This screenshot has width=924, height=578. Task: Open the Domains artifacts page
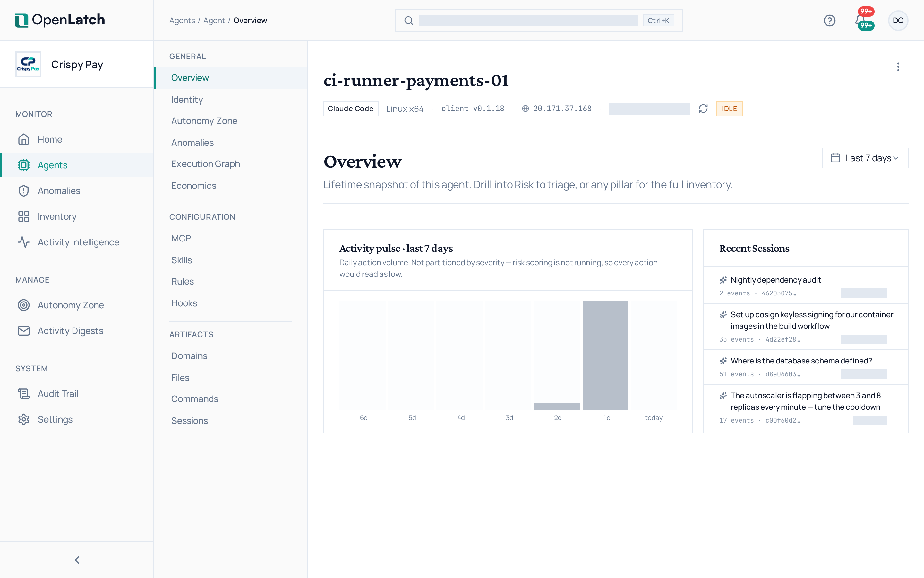coord(231,356)
